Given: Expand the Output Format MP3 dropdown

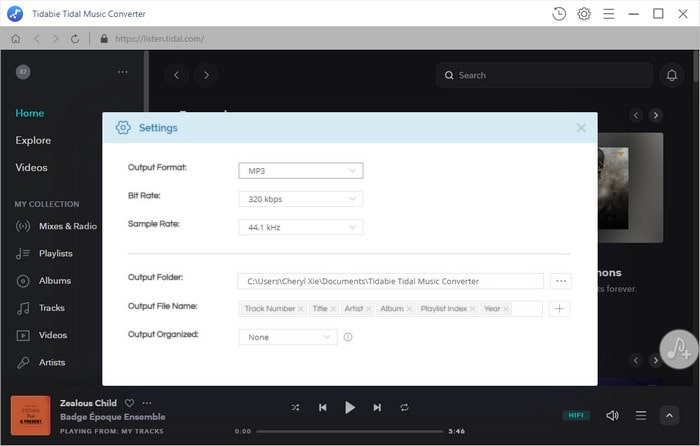Looking at the screenshot, I should 301,171.
